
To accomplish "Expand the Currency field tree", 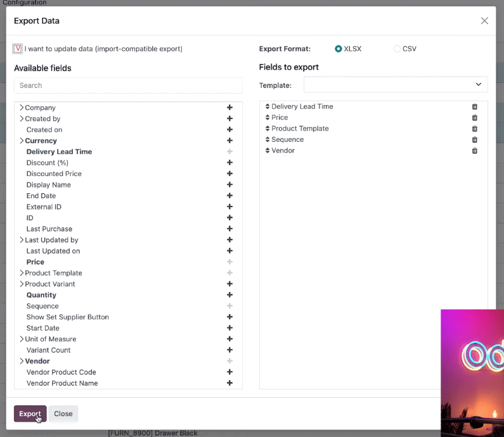I will tap(22, 141).
